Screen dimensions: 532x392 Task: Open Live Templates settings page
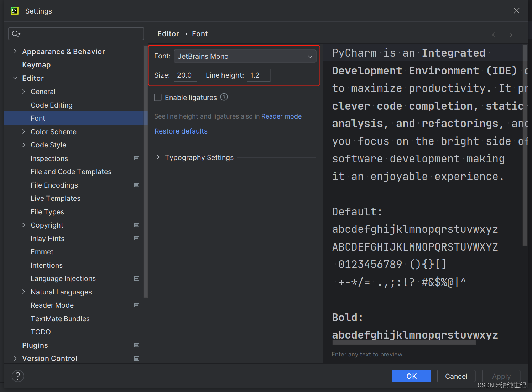tap(56, 198)
